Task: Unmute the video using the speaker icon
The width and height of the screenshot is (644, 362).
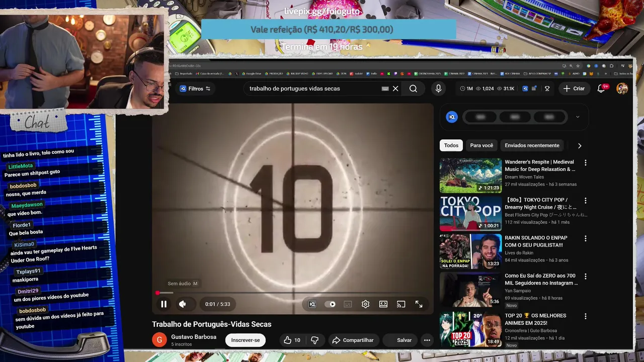Action: 183,304
